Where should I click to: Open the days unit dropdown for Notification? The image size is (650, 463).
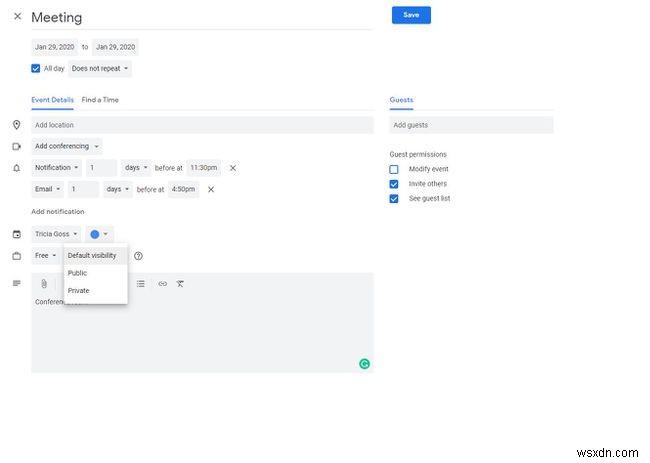[136, 167]
